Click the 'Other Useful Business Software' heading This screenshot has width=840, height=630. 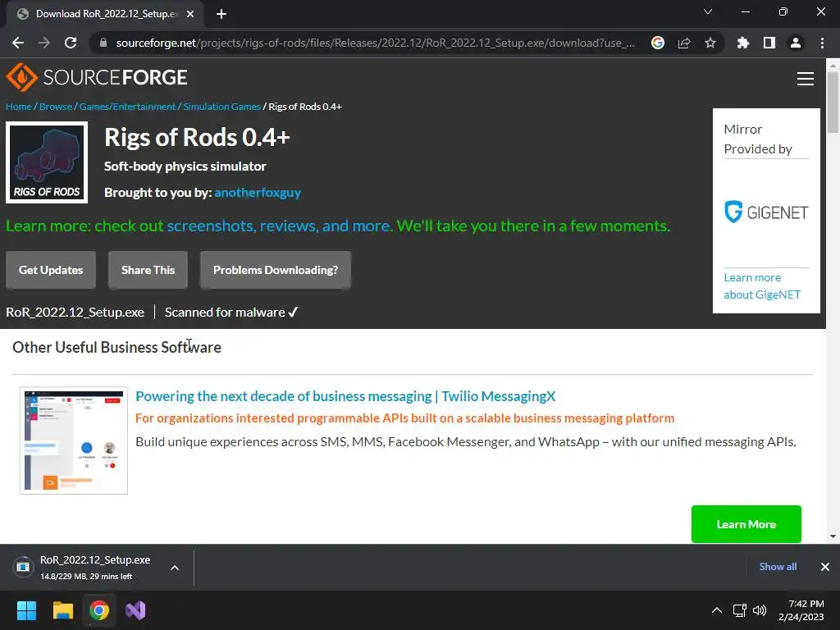click(116, 347)
